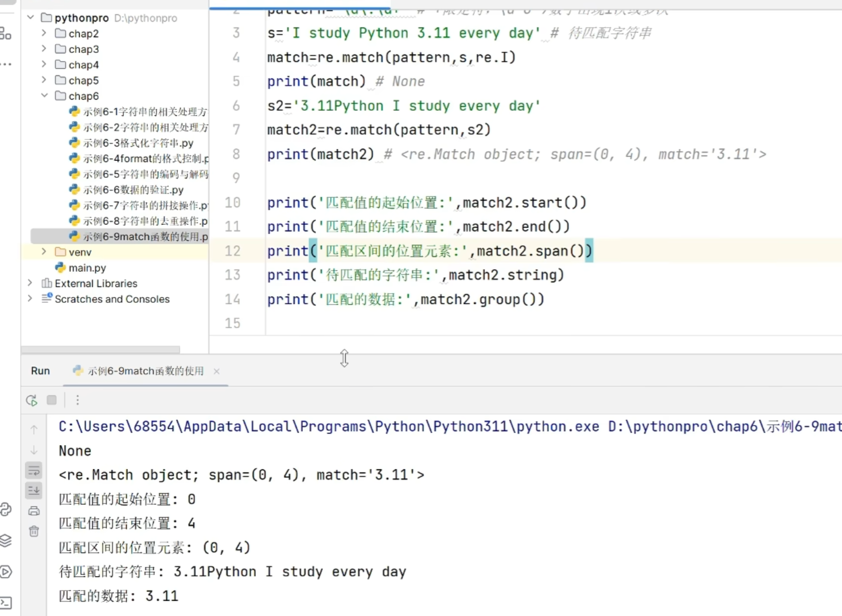842x616 pixels.
Task: Collapse the pythonpro project root
Action: point(30,18)
